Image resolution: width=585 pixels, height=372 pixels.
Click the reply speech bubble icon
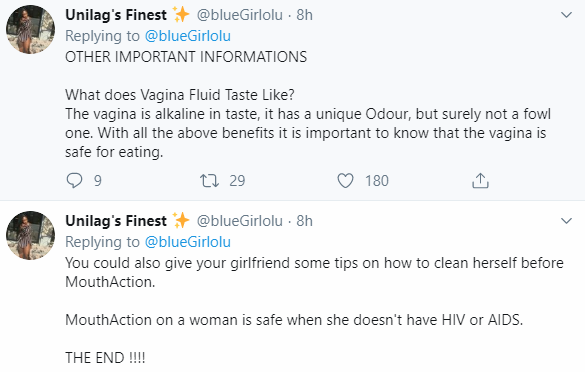click(x=74, y=181)
